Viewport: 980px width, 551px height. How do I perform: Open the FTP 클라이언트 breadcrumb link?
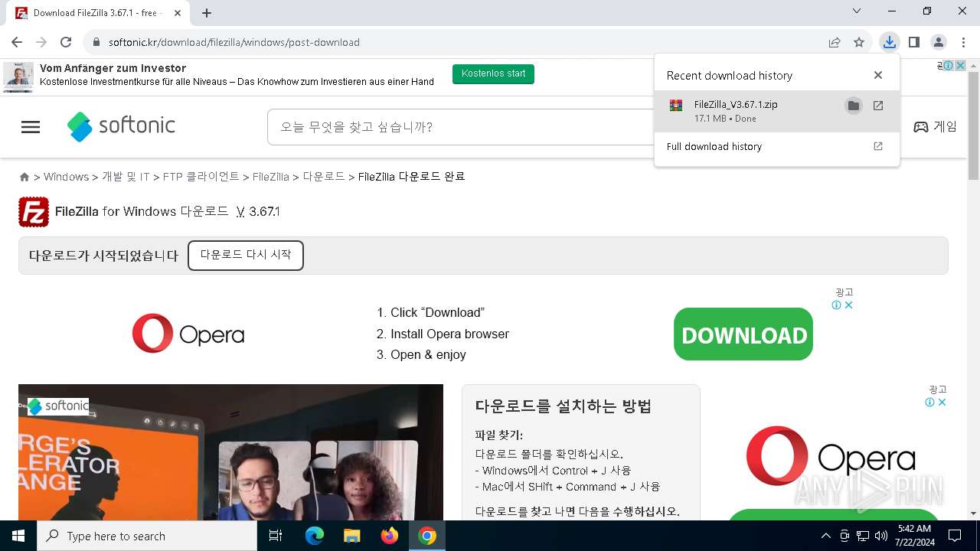pyautogui.click(x=201, y=177)
